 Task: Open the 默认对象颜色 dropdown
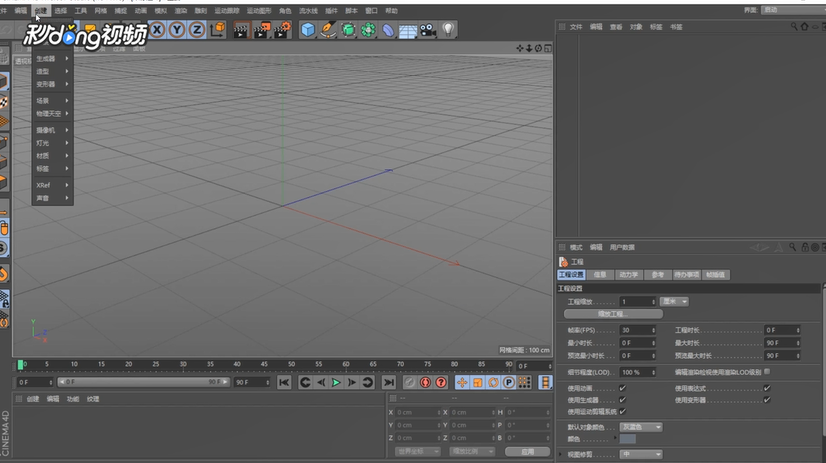[641, 427]
